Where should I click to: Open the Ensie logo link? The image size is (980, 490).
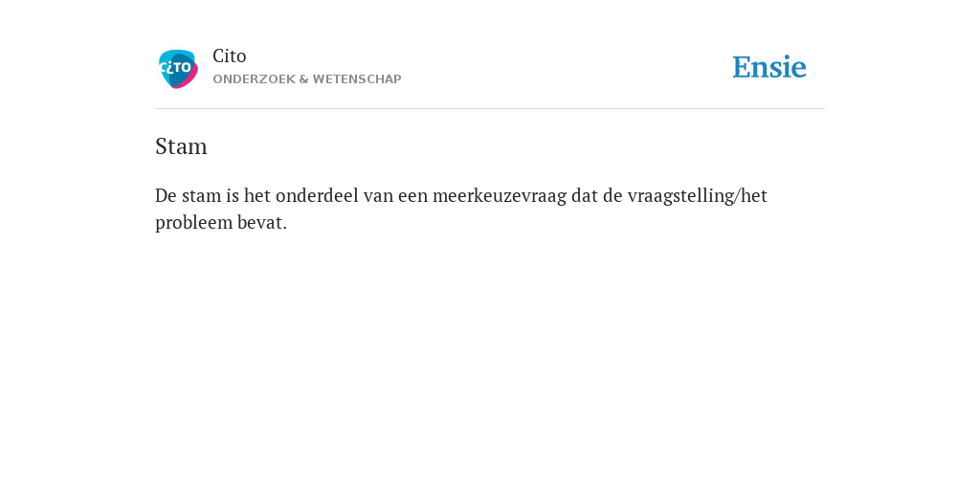769,68
